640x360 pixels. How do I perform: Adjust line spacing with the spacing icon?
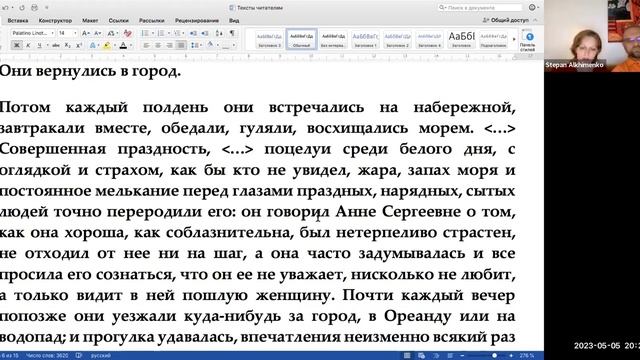194,45
